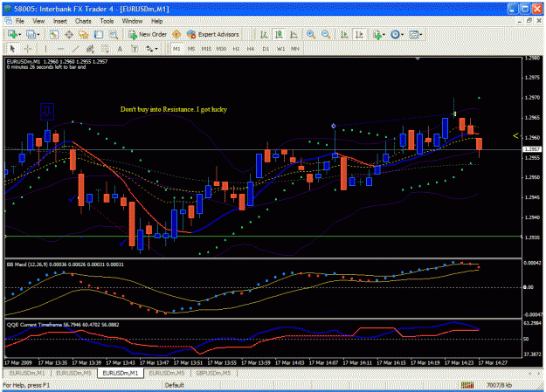Set timeframe to M1
Viewport: 546px width, 392px height.
(x=176, y=49)
